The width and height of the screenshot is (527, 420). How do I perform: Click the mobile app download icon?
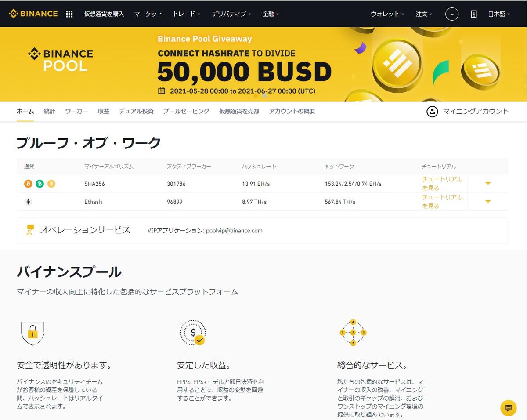[x=474, y=14]
